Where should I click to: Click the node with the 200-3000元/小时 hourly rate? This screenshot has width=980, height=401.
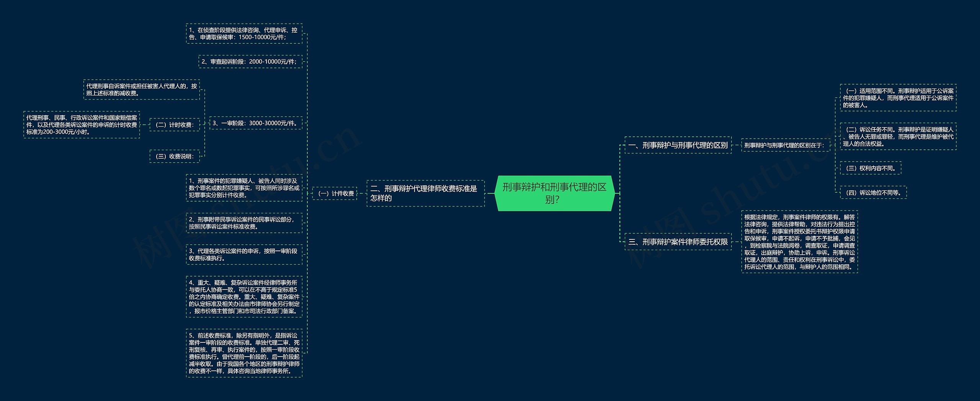tap(82, 125)
